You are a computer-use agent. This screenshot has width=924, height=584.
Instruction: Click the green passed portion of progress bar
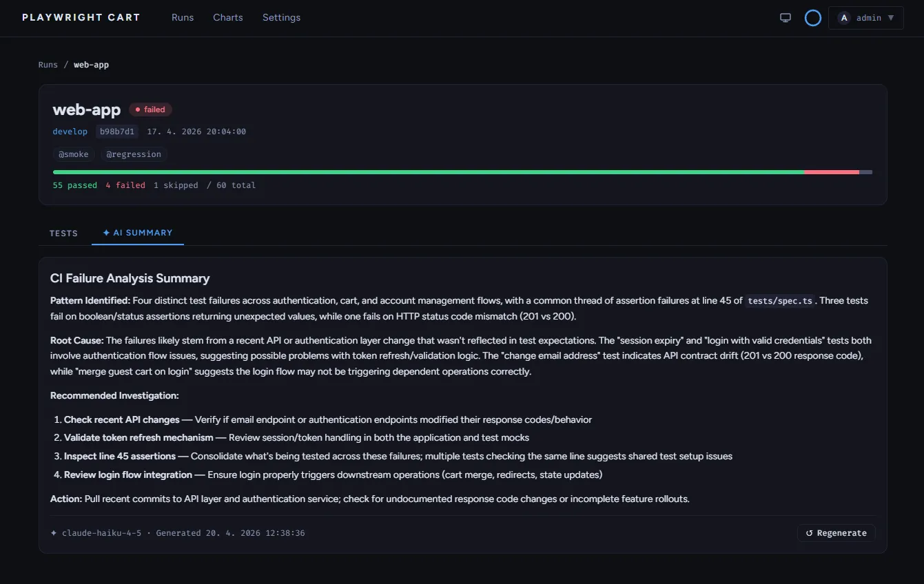[429, 172]
